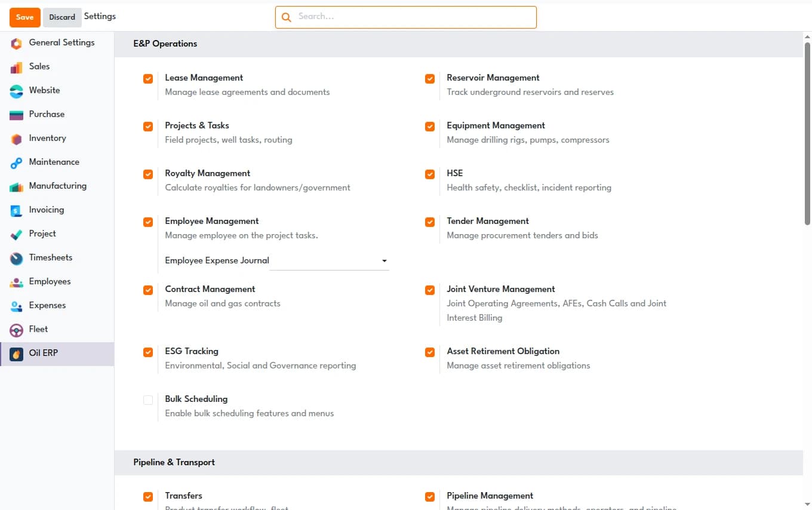Viewport: 812px width, 510px height.
Task: Toggle Equipment Management checkbox
Action: [x=430, y=127]
